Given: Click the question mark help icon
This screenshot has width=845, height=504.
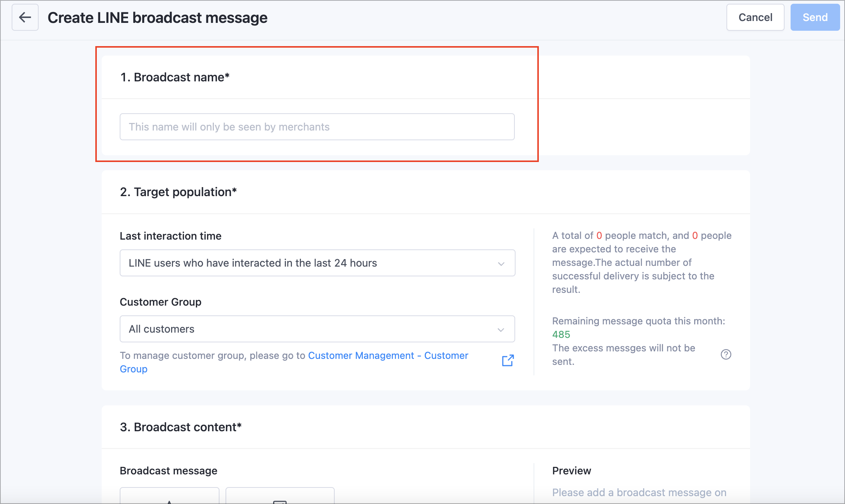Looking at the screenshot, I should coord(726,354).
